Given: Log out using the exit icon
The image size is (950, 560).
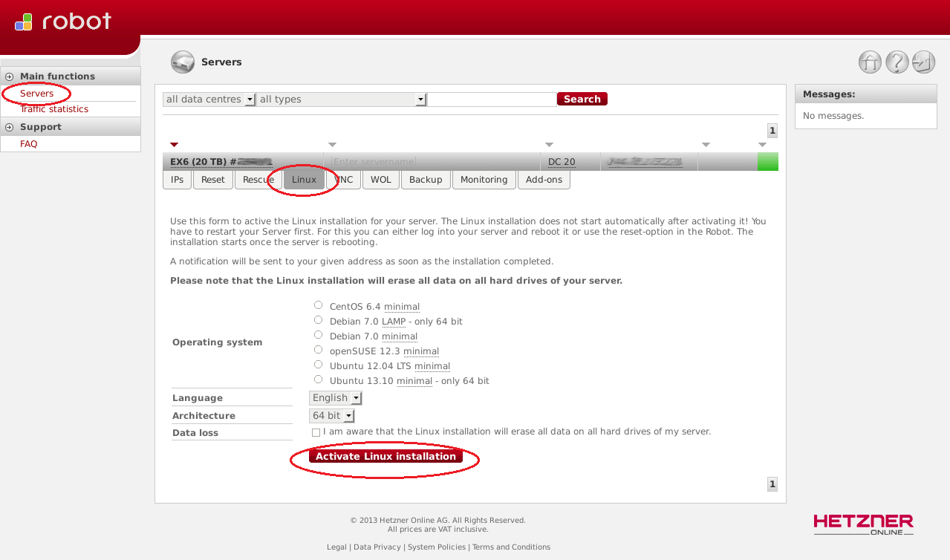Looking at the screenshot, I should (924, 62).
